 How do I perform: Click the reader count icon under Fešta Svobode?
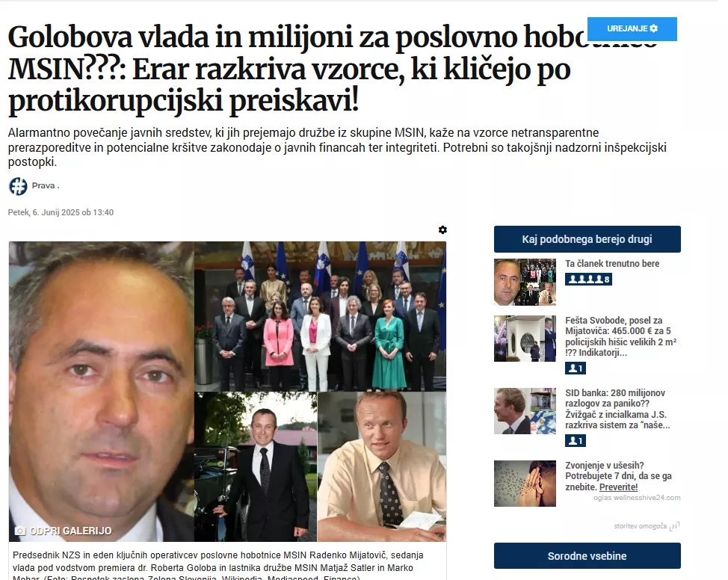[576, 368]
